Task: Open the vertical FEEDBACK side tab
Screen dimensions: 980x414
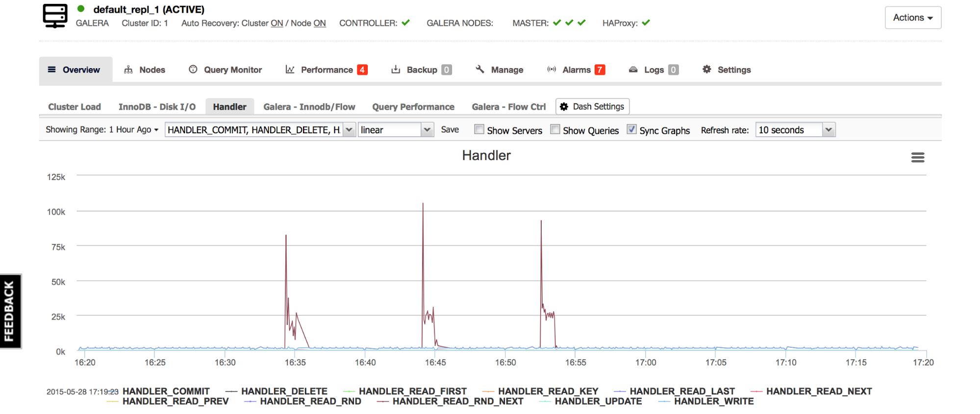Action: pos(10,311)
